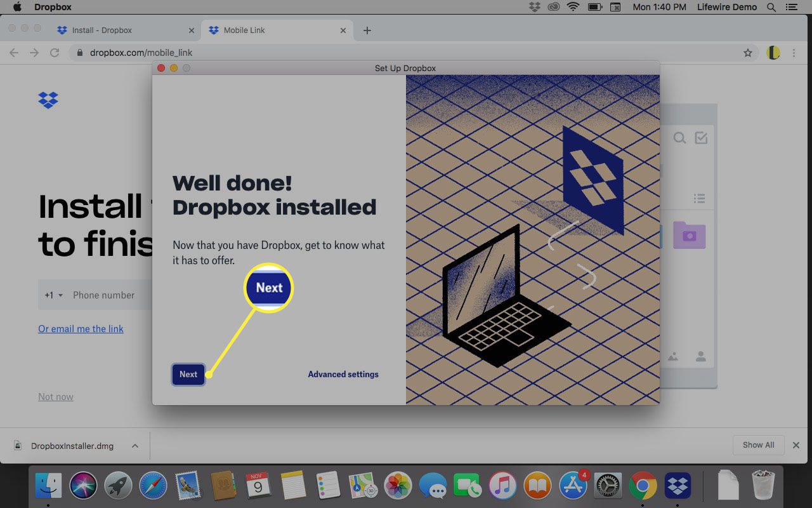Image resolution: width=812 pixels, height=508 pixels.
Task: Open Notification Center list icon
Action: point(790,7)
